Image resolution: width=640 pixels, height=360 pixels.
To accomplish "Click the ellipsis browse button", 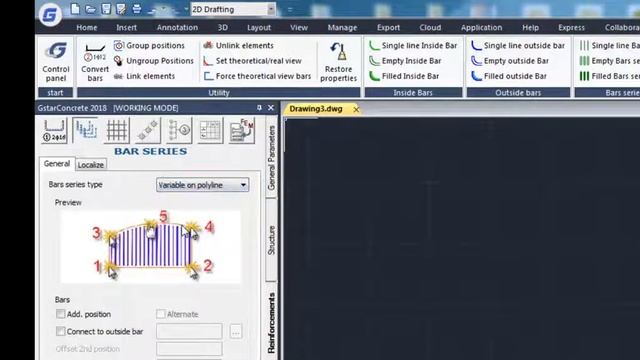I will coord(236,331).
